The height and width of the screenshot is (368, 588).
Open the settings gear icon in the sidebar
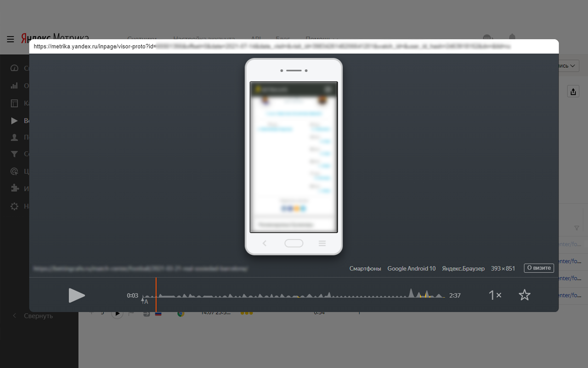[x=14, y=206]
